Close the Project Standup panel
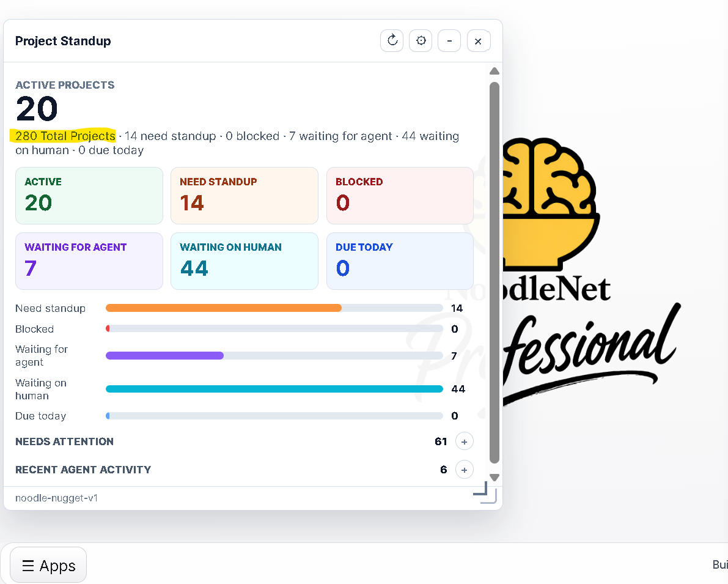Image resolution: width=728 pixels, height=584 pixels. 478,41
